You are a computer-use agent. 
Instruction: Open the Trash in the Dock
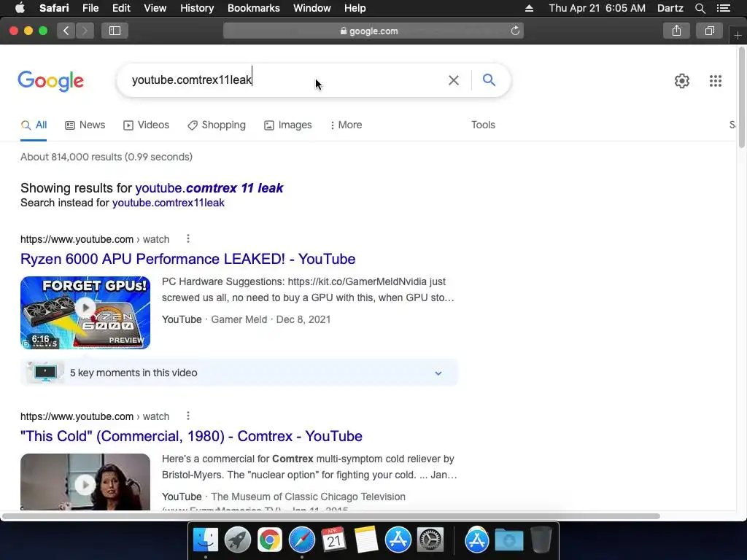pyautogui.click(x=541, y=540)
